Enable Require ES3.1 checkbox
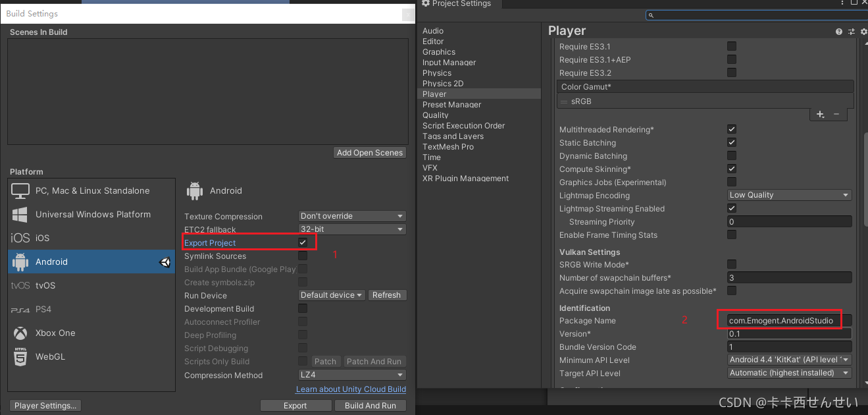 (732, 46)
